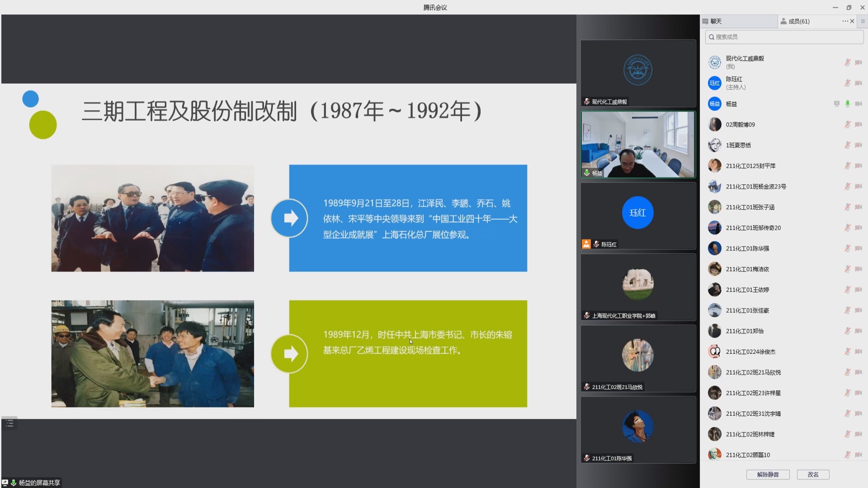Toggle the camera icon for 现代化工戚鼎毅

[x=859, y=62]
